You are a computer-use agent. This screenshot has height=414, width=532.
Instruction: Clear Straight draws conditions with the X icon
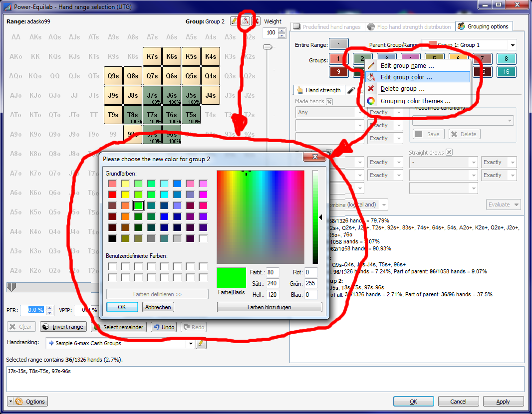449,152
